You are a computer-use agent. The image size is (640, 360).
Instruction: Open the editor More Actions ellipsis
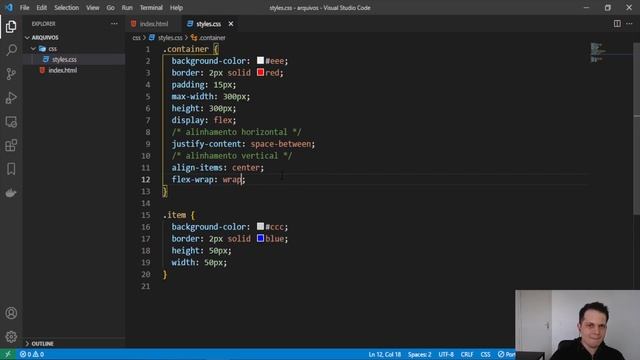click(x=629, y=24)
